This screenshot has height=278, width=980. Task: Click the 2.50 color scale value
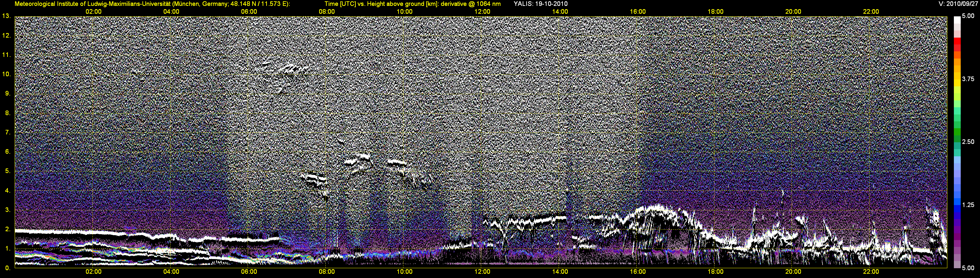point(968,142)
